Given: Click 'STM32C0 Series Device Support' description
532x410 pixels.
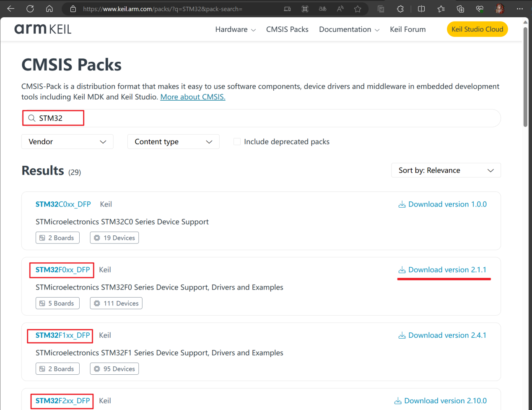Looking at the screenshot, I should click(x=122, y=222).
